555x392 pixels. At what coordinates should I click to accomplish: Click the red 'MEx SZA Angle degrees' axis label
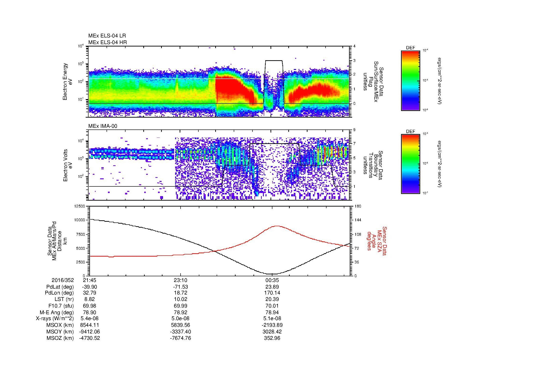point(377,241)
